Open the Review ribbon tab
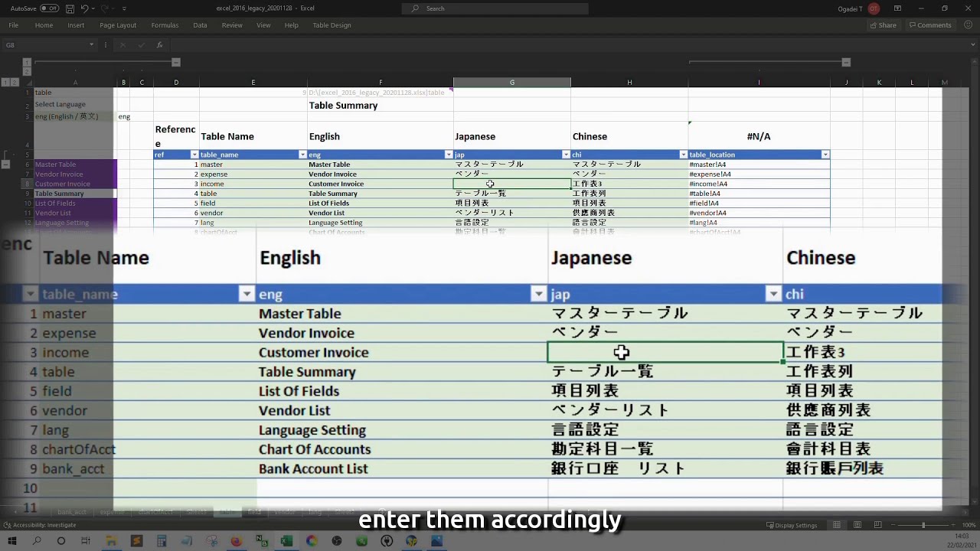Screen dimensions: 980x551 [x=232, y=25]
